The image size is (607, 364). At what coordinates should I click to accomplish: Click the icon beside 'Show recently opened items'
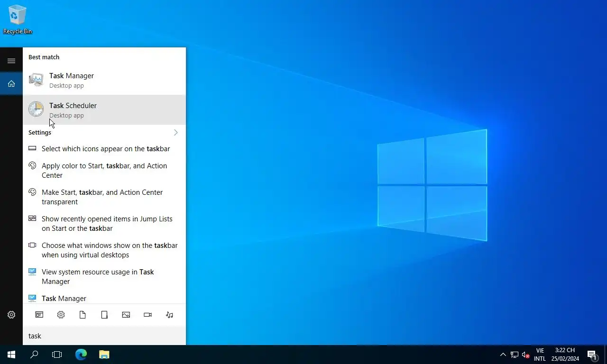tap(32, 218)
